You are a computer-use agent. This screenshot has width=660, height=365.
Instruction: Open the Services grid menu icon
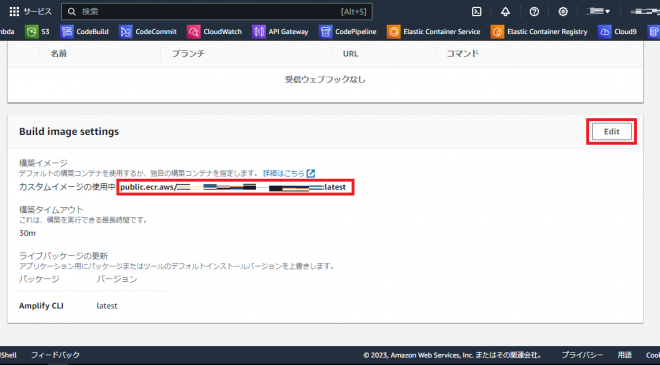(14, 11)
